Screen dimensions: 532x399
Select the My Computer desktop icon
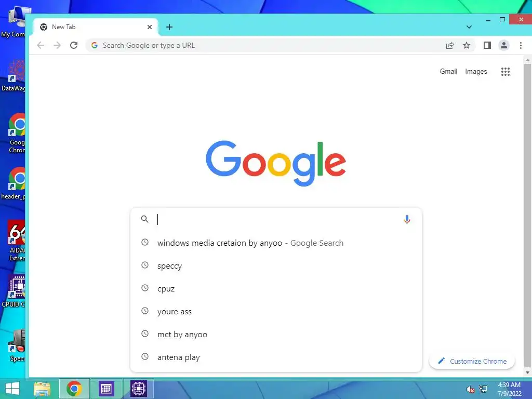click(x=13, y=22)
